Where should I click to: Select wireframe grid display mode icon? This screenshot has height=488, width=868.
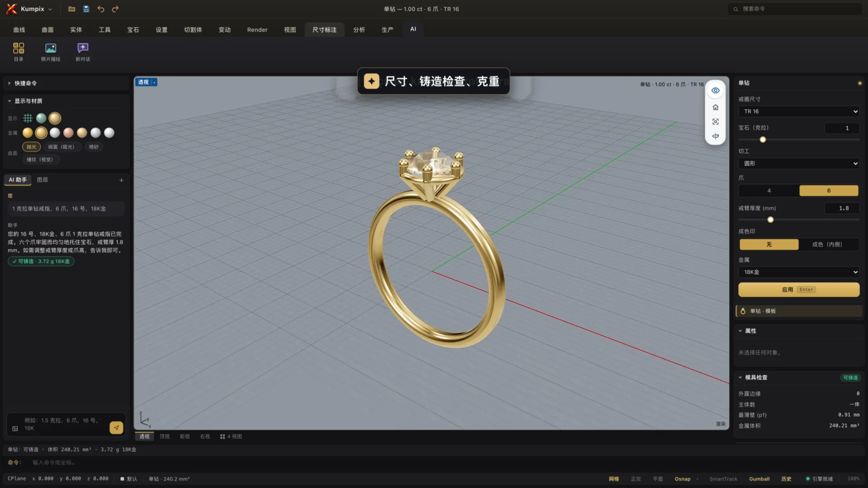[x=28, y=118]
